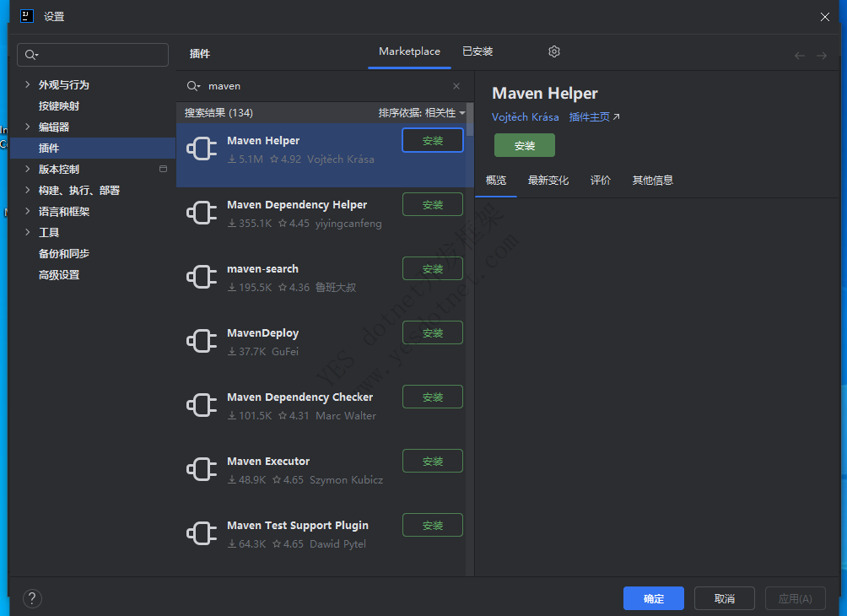Expand the 版本控制 settings node
Image resolution: width=847 pixels, height=616 pixels.
coord(28,169)
